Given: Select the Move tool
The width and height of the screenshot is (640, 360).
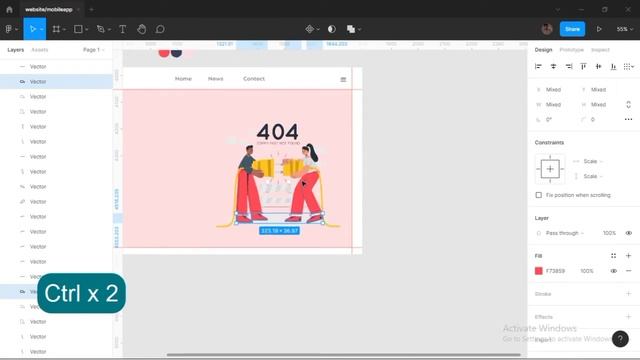Looking at the screenshot, I should click(x=32, y=29).
